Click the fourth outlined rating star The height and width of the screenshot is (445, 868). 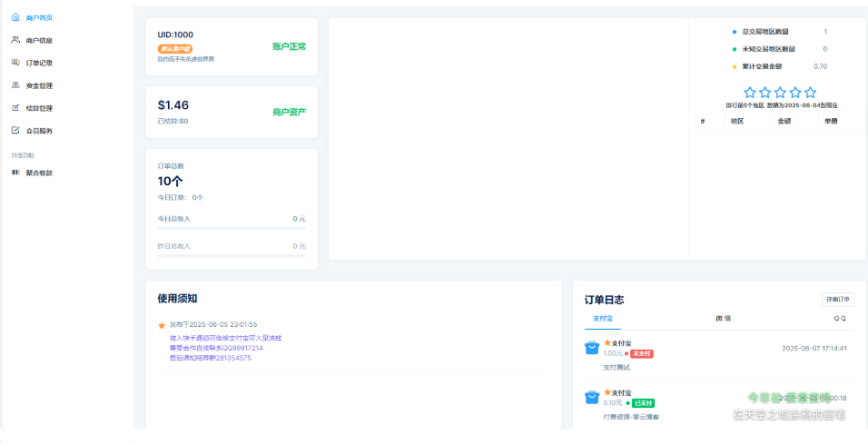coord(795,93)
